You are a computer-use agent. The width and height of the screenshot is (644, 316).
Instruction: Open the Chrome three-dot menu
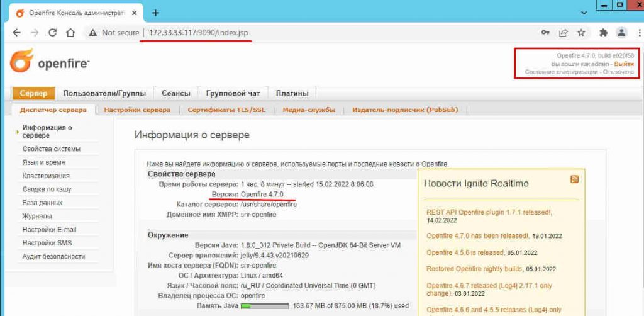click(638, 33)
